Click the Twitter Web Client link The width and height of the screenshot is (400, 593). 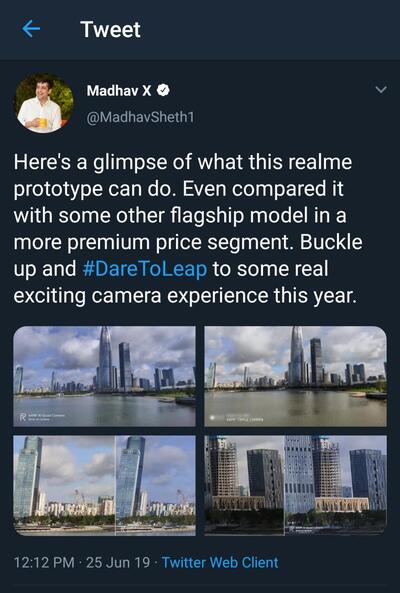[x=220, y=562]
